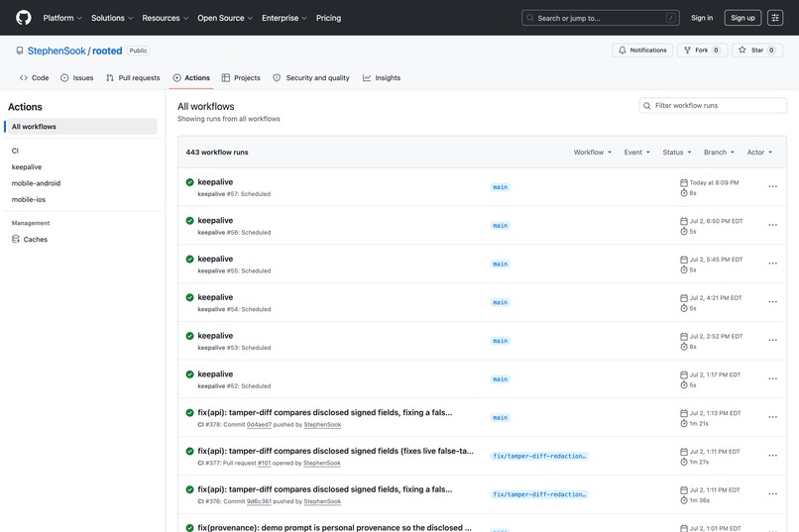Open commit 0d4aed7 link

pos(259,425)
